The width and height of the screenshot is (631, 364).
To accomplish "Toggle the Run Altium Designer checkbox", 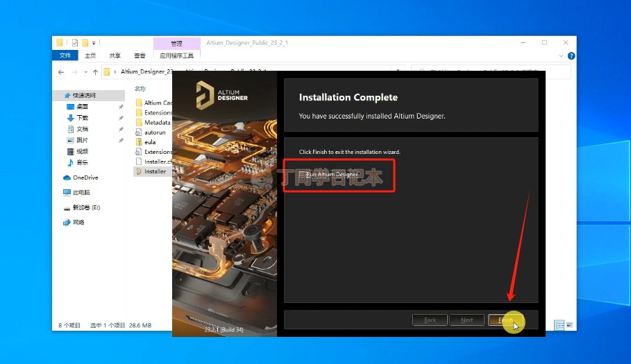I will [x=303, y=174].
